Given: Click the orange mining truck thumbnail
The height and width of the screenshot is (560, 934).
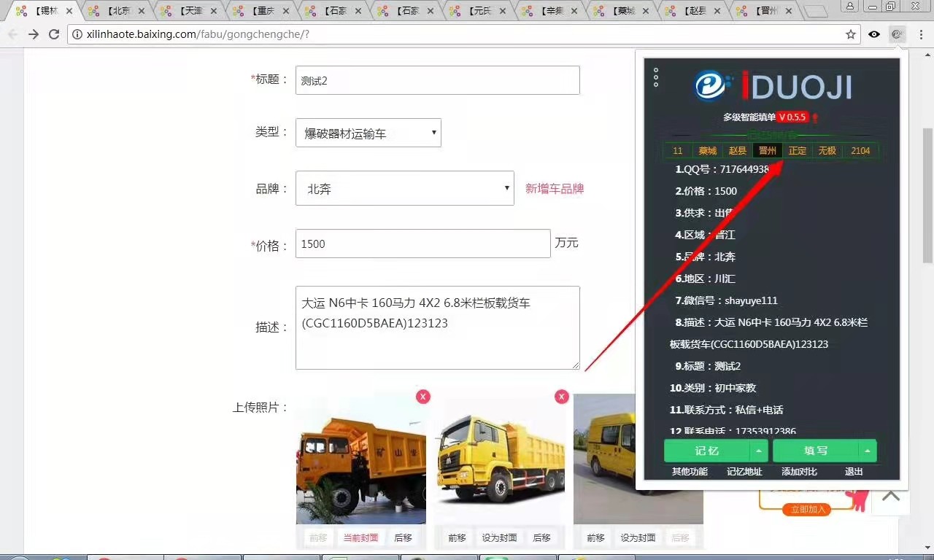Looking at the screenshot, I should [x=361, y=459].
